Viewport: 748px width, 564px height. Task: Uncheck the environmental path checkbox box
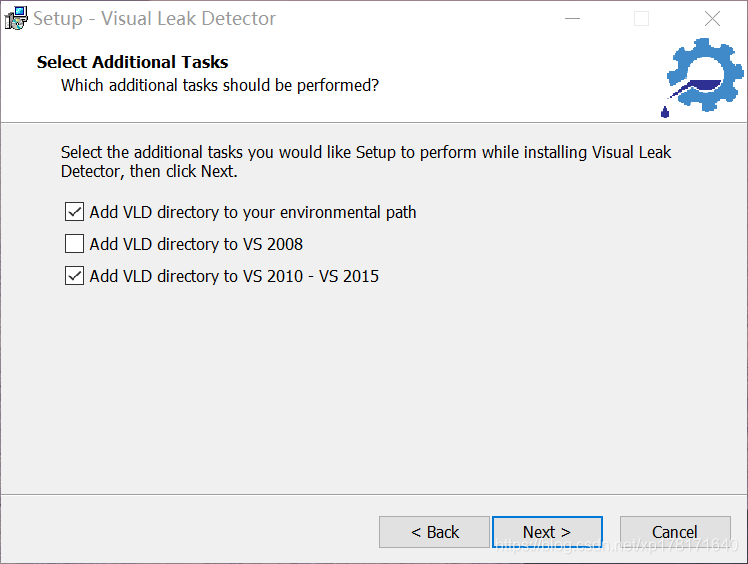tap(74, 212)
